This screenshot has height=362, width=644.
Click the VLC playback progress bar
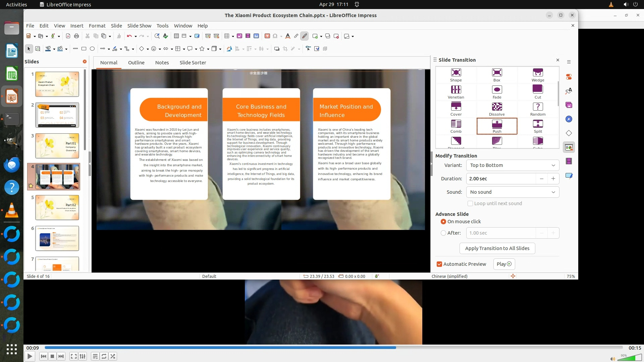(x=333, y=348)
